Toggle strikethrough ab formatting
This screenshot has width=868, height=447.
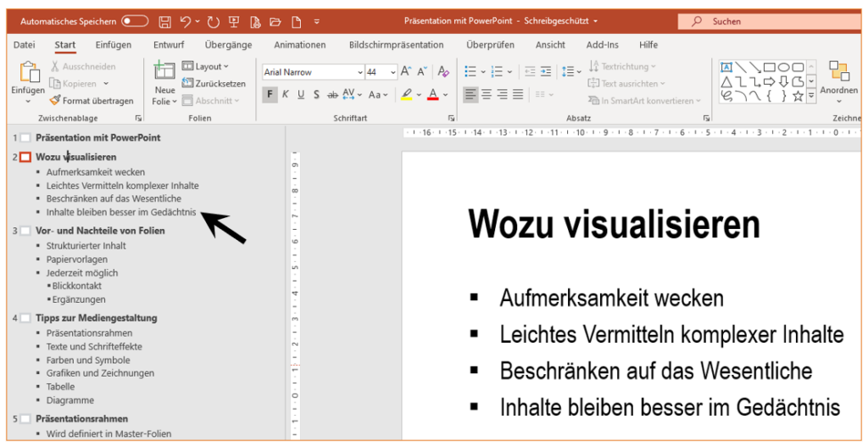[x=332, y=95]
